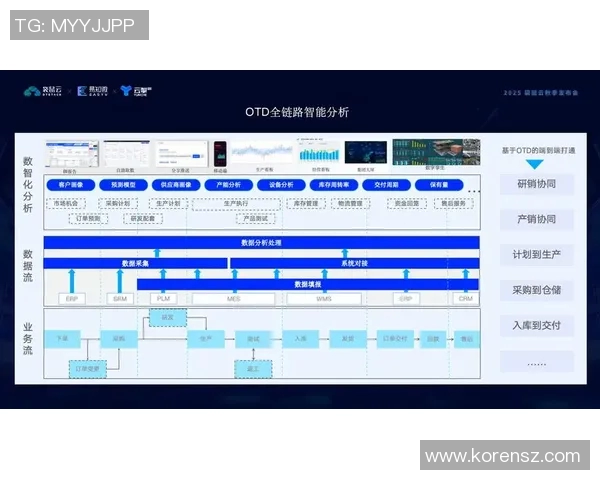This screenshot has width=600, height=480.
Task: Select the 订单交付 flow node
Action: pyautogui.click(x=395, y=339)
